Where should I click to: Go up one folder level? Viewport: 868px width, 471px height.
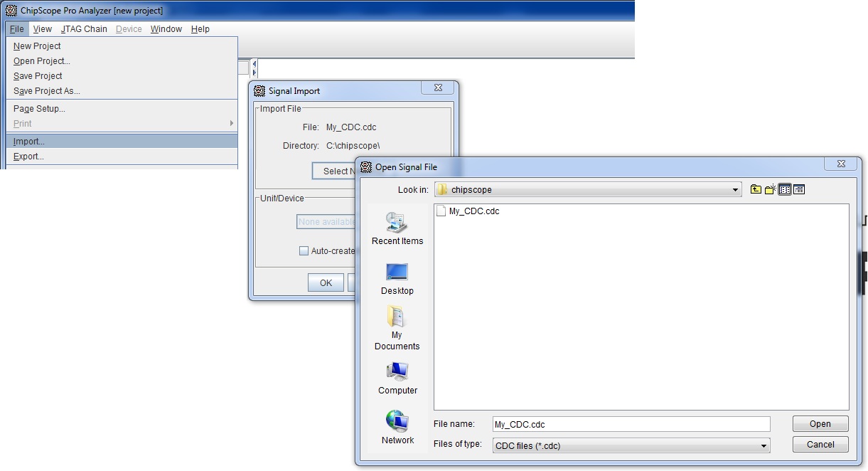(x=756, y=189)
